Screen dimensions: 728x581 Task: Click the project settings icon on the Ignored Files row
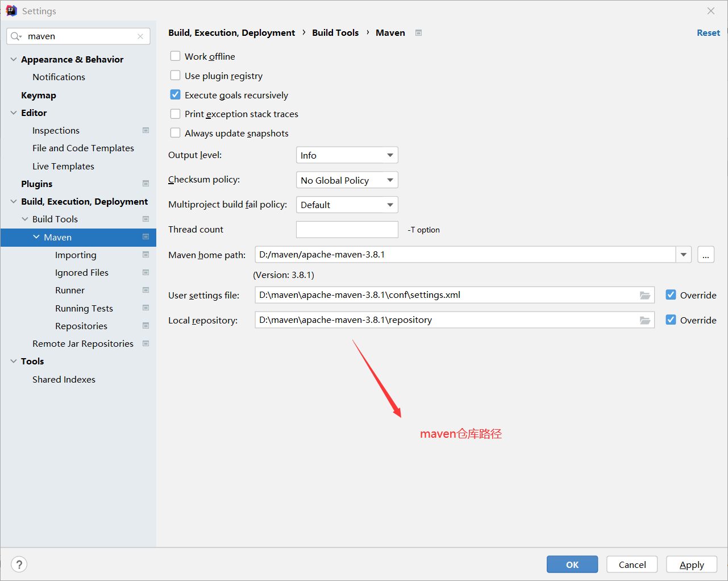(145, 272)
